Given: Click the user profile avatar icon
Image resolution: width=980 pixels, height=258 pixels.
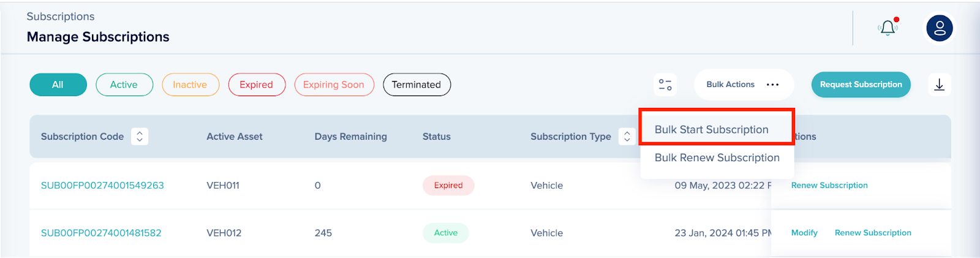Looking at the screenshot, I should coord(939,28).
